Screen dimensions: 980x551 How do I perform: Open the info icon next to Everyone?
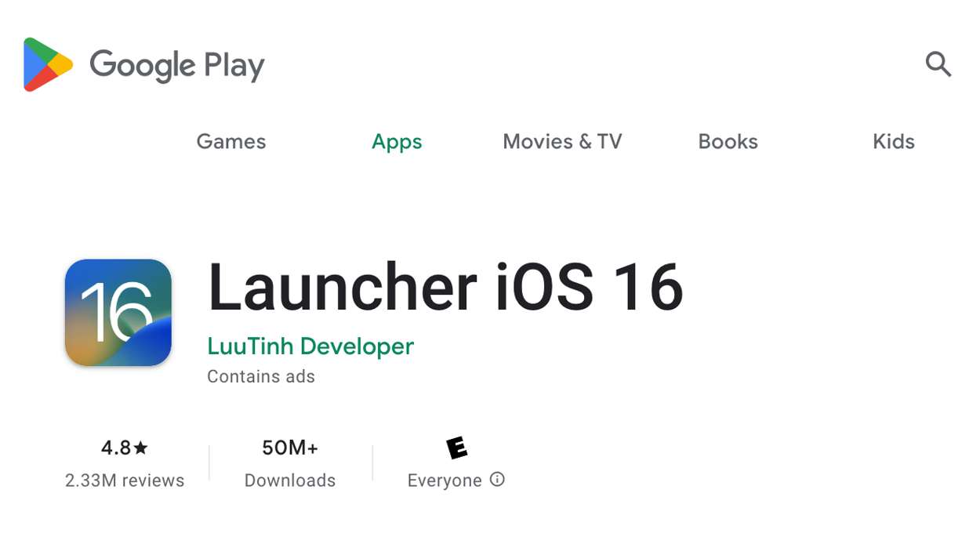point(497,480)
